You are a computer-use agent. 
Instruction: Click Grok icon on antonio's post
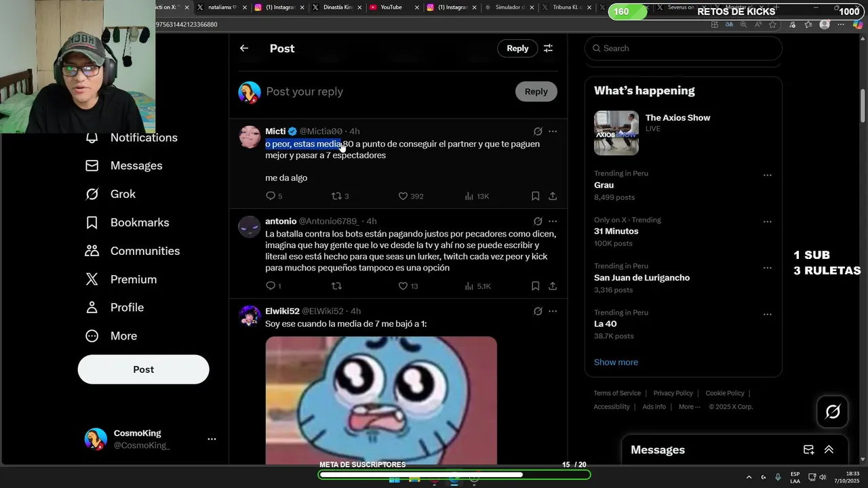pos(538,222)
